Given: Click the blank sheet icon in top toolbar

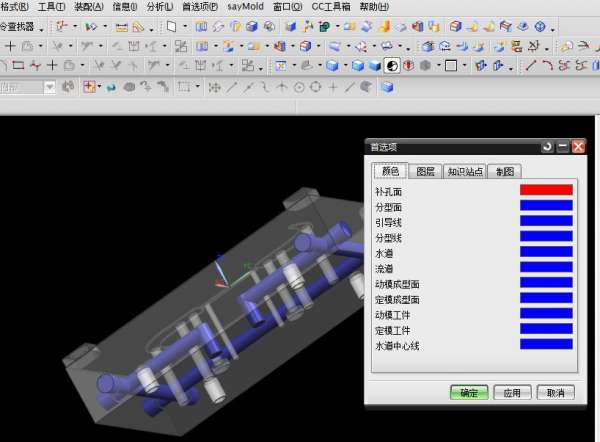Looking at the screenshot, I should [171, 26].
